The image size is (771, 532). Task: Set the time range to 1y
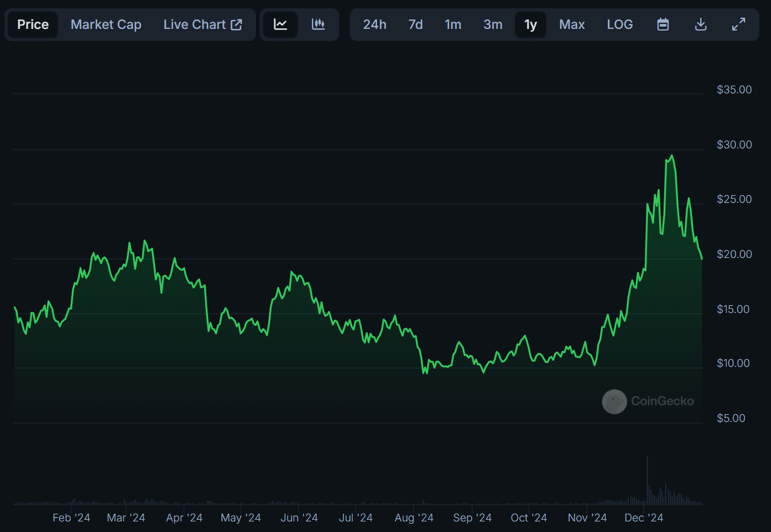tap(531, 24)
